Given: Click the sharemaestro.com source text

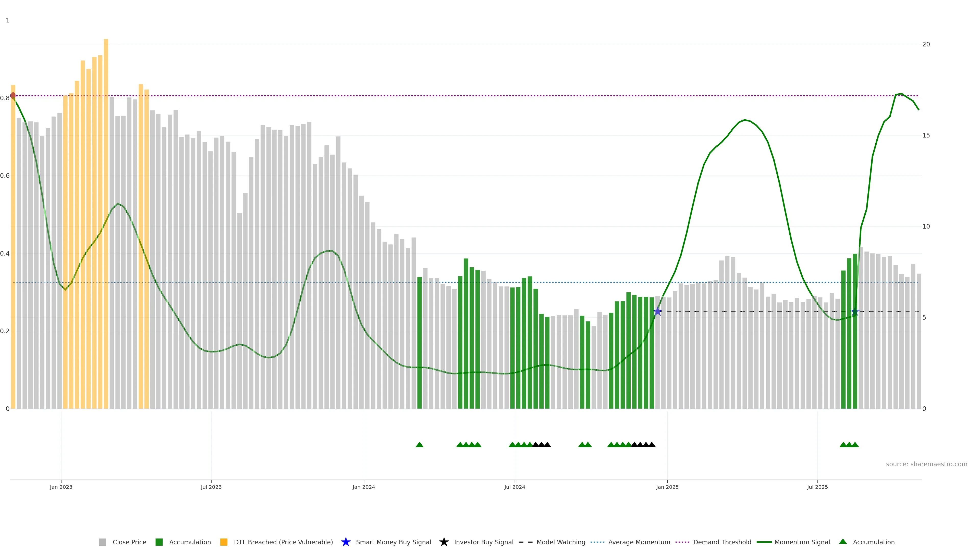Looking at the screenshot, I should click(926, 464).
